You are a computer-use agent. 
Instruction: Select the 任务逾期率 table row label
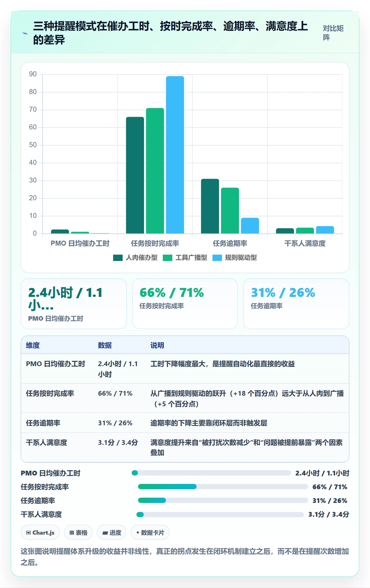click(x=43, y=423)
